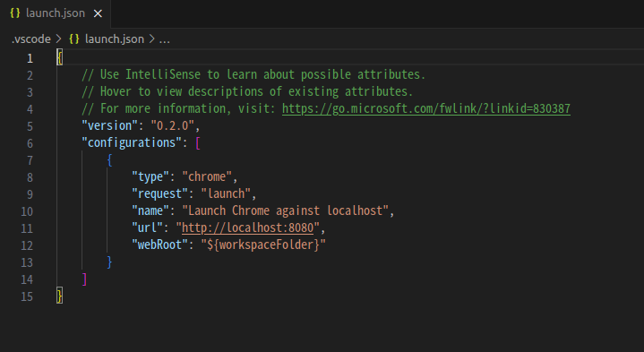Click line number 12 in gutter
644x352 pixels.
coord(27,245)
